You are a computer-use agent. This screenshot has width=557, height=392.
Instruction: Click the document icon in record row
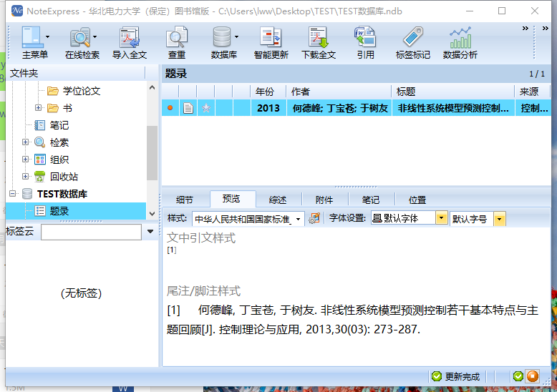pyautogui.click(x=188, y=107)
